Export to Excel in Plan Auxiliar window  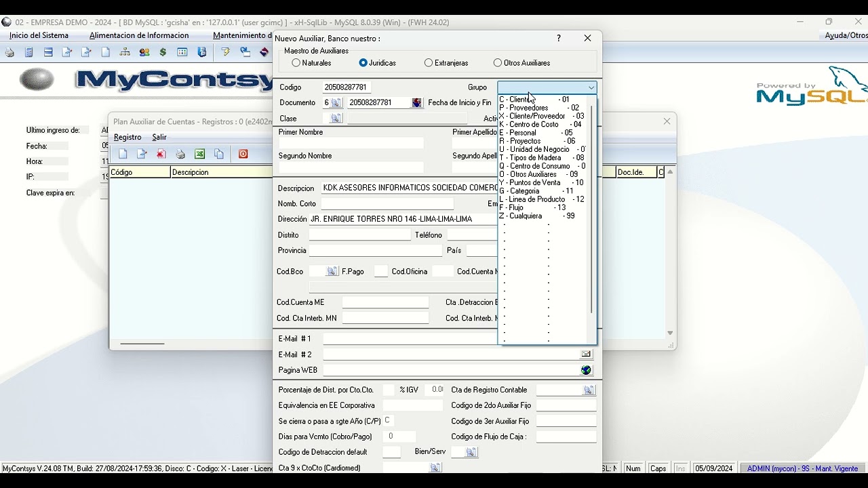(x=199, y=154)
